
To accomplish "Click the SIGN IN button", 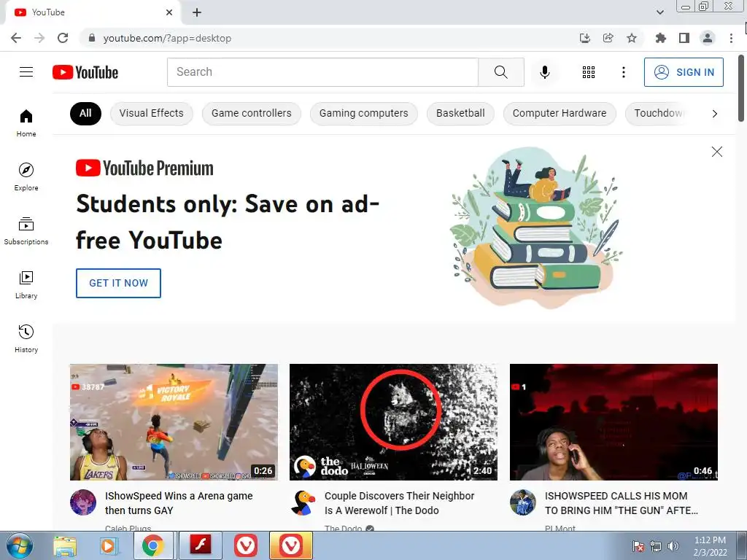I will point(684,72).
